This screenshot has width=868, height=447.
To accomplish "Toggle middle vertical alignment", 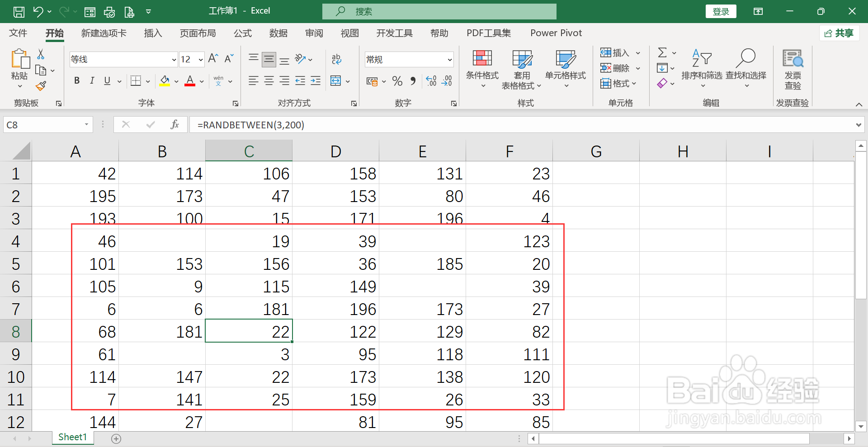I will 269,59.
